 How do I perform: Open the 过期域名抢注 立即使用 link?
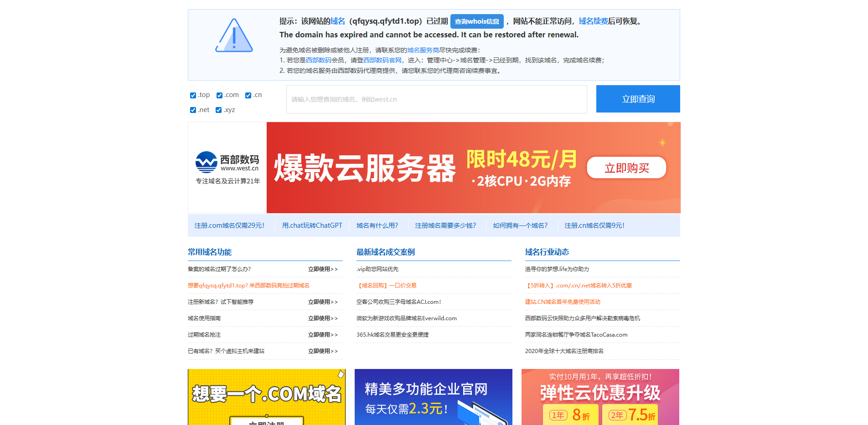coord(323,334)
